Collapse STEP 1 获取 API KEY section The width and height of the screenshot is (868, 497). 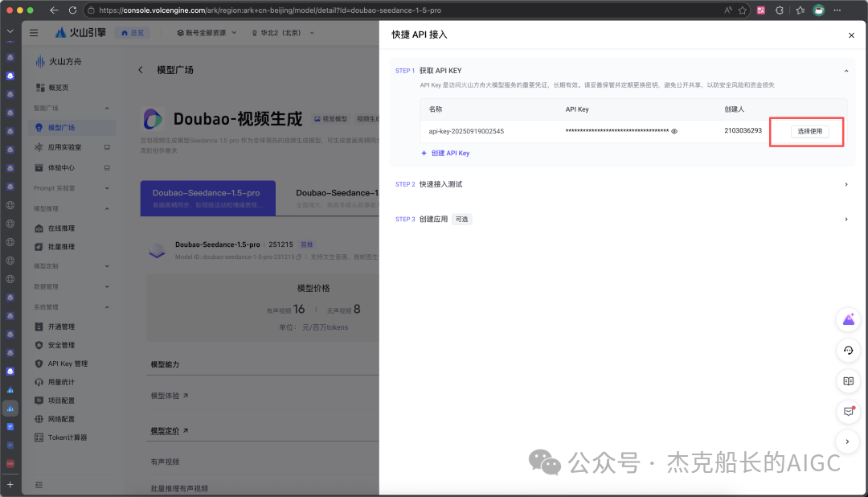[845, 71]
